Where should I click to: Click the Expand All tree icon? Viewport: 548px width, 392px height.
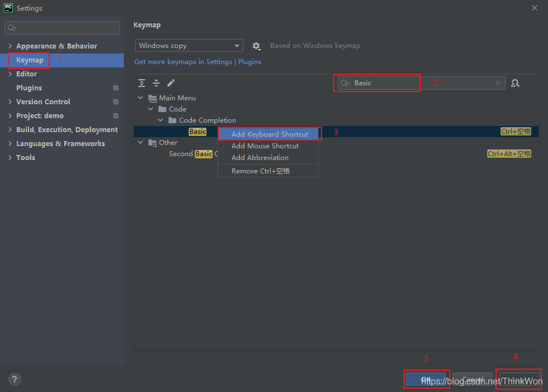142,83
